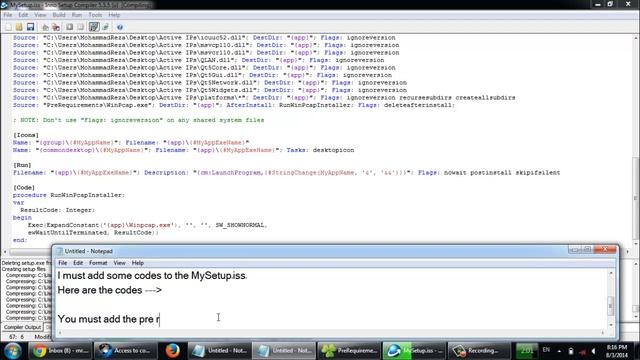Open the Windows Start button
Viewport: 640px width, 360px height.
coord(13,350)
